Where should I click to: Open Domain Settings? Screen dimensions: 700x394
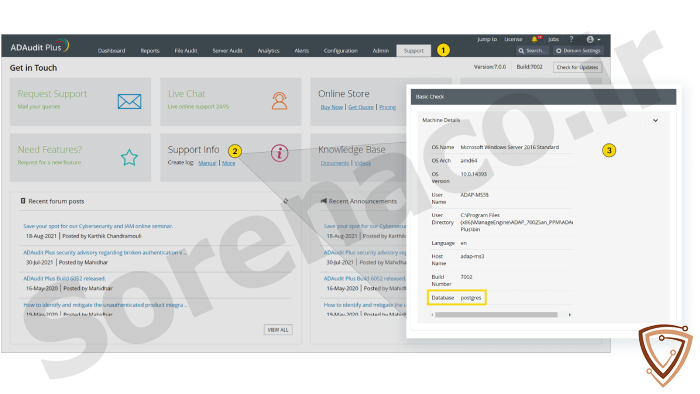coord(579,51)
